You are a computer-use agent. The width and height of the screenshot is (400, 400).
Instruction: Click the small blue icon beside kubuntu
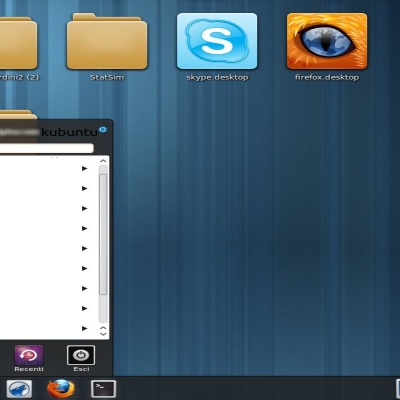click(103, 129)
